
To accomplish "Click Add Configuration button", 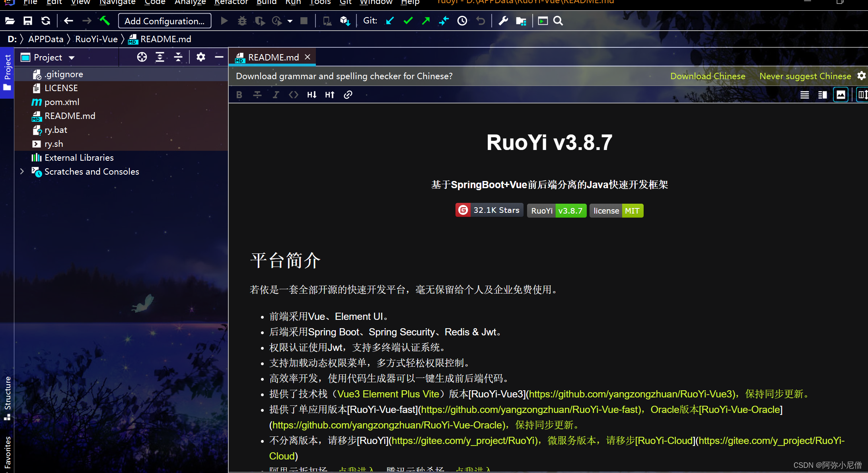I will coord(164,21).
